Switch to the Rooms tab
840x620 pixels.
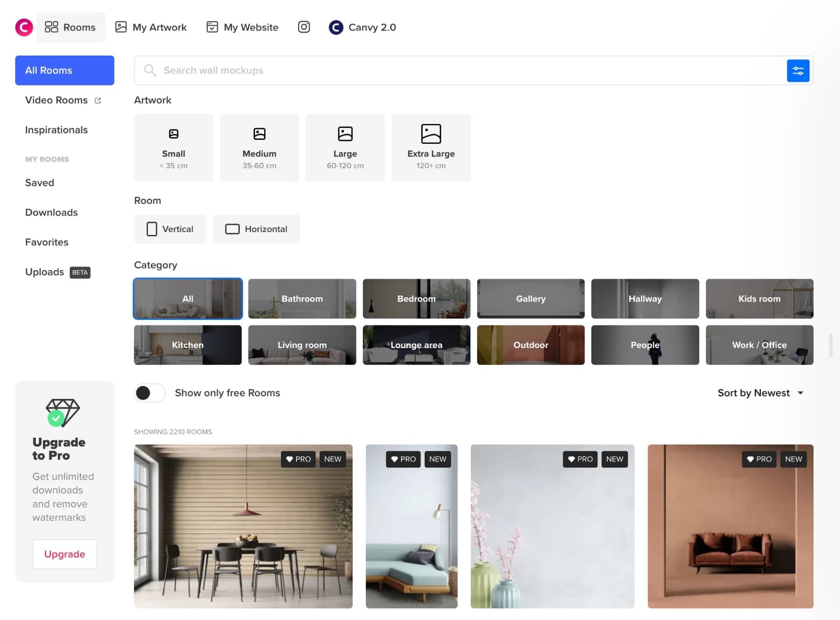pyautogui.click(x=70, y=27)
